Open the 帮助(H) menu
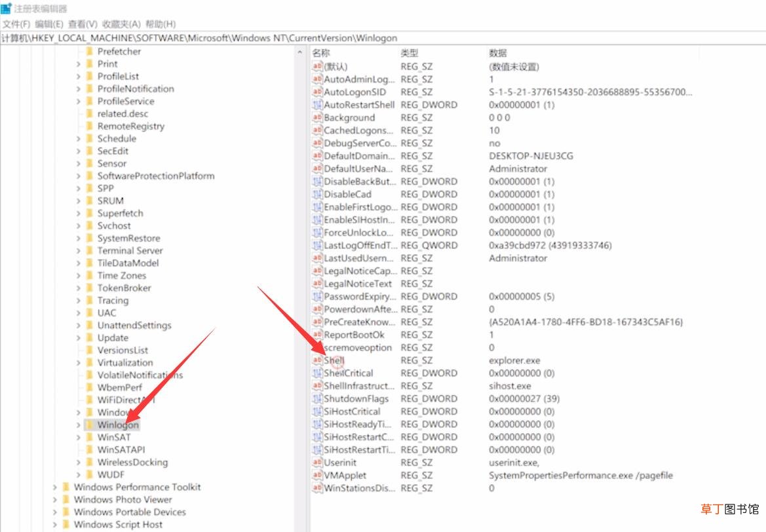This screenshot has width=766, height=532. [x=161, y=24]
